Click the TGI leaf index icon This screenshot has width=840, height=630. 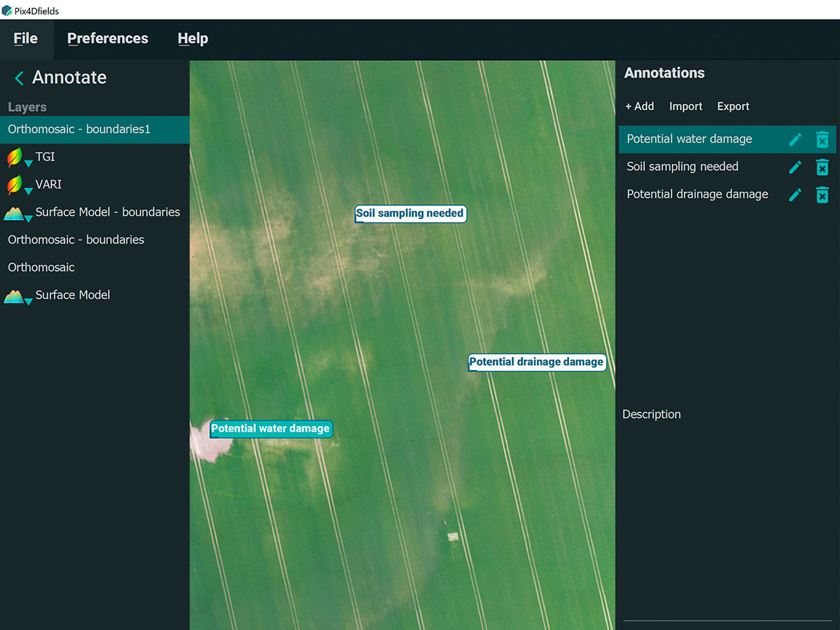pyautogui.click(x=14, y=157)
